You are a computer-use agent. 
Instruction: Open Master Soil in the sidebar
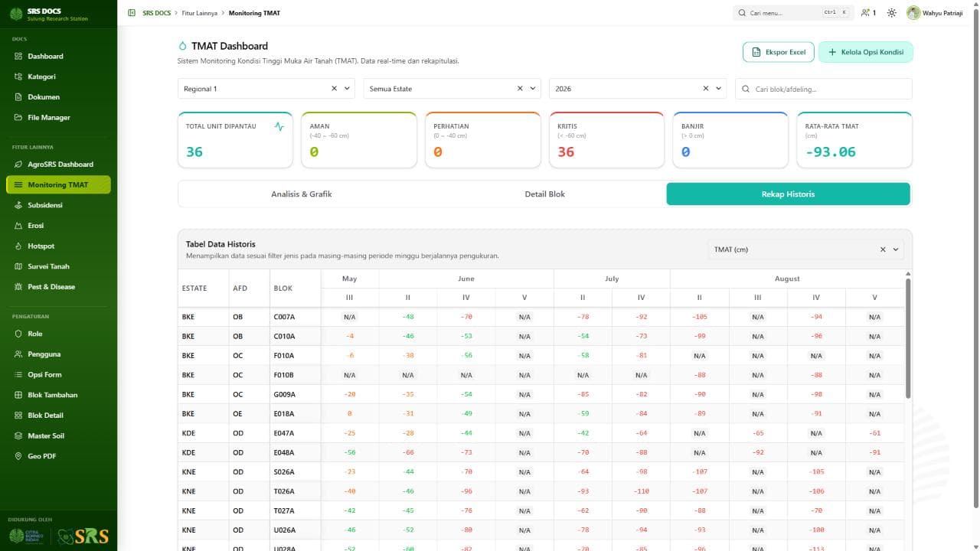tap(58, 436)
